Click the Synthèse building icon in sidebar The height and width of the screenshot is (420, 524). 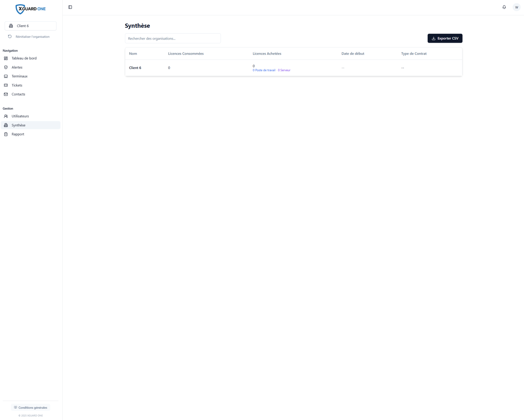point(6,125)
